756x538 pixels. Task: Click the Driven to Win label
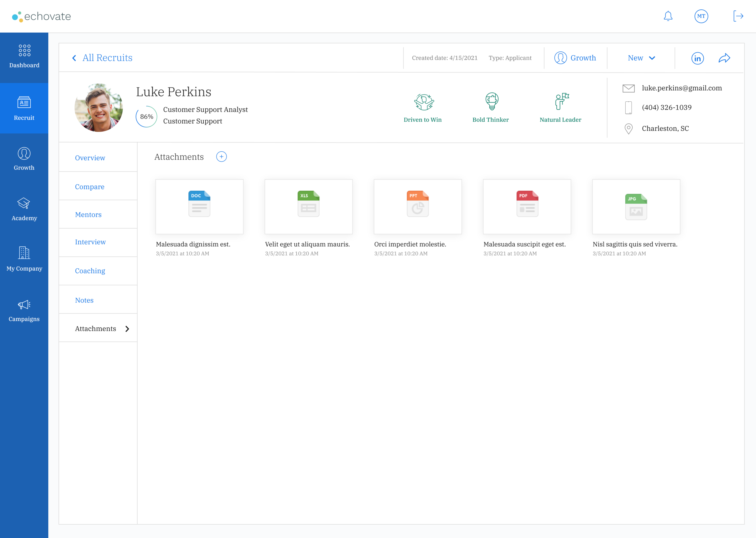tap(423, 120)
